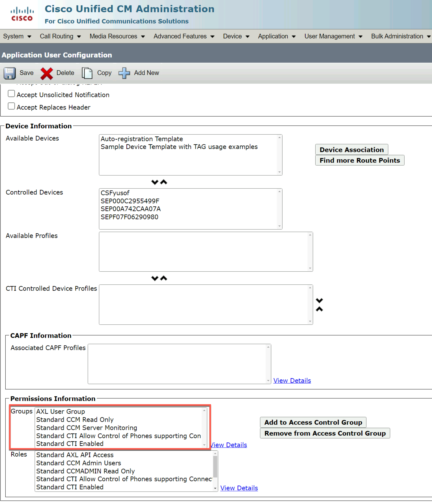The width and height of the screenshot is (432, 504).
Task: Click inside the Associated CAPF Profiles list
Action: point(179,364)
